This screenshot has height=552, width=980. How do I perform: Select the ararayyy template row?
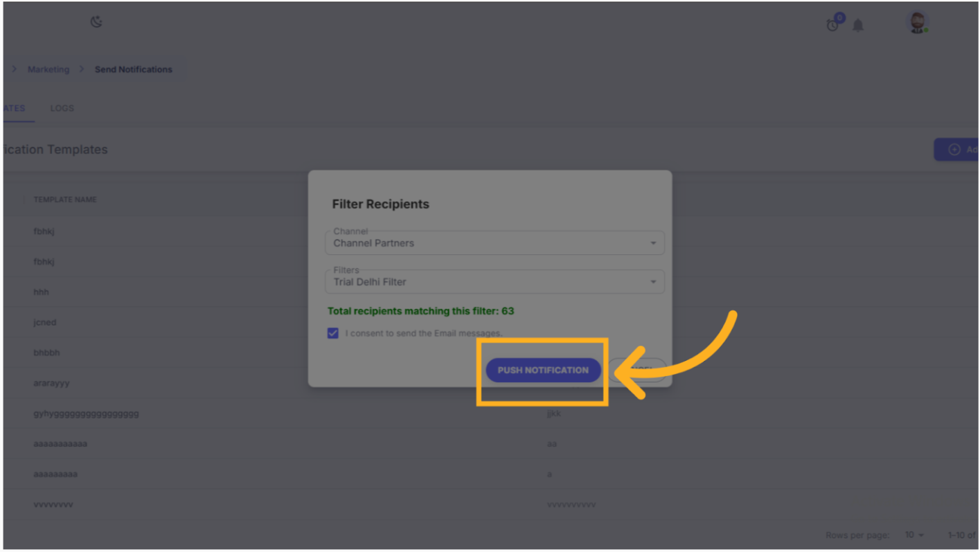(x=51, y=383)
